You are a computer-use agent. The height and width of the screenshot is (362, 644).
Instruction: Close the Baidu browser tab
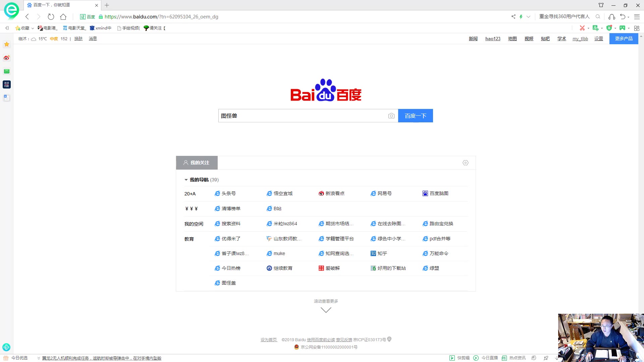pos(97,5)
